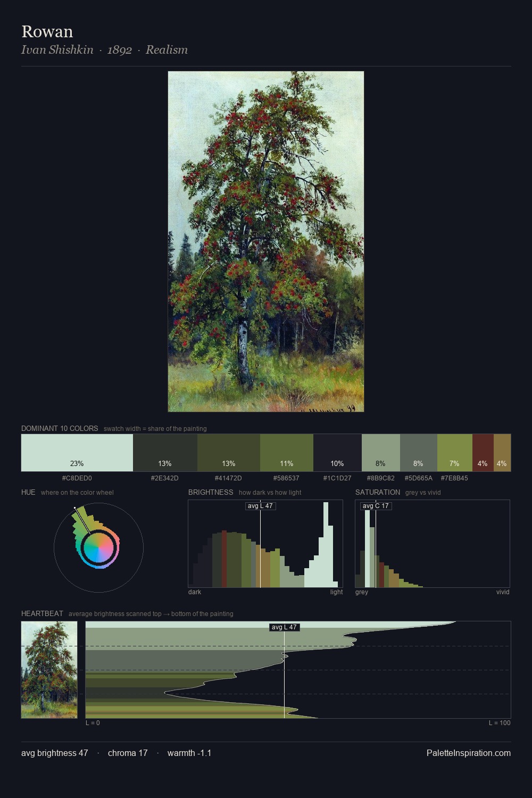The height and width of the screenshot is (798, 532).
Task: Click the #5D665A grey-green swatch
Action: click(x=419, y=453)
